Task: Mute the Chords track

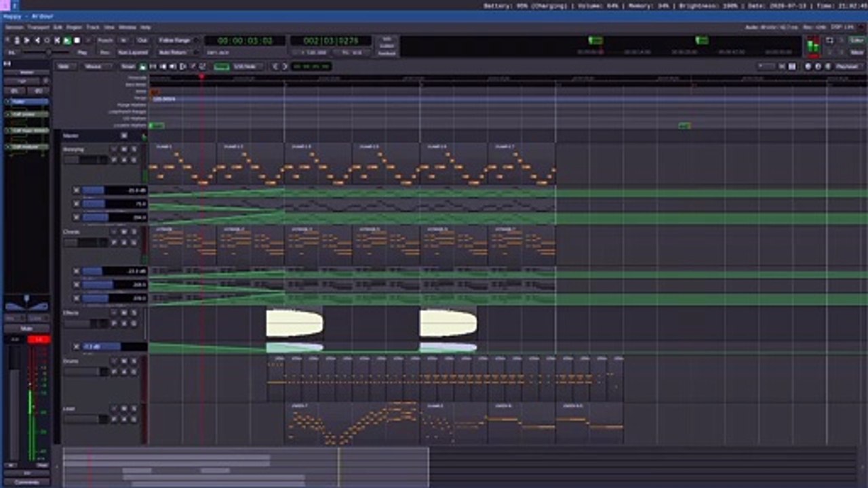Action: [x=124, y=231]
